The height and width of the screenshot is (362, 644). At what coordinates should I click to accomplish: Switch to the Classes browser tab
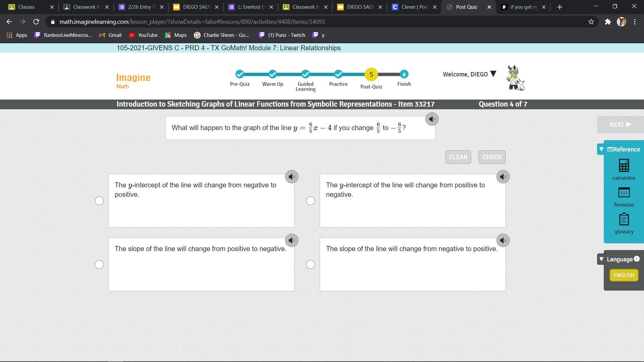[26, 7]
